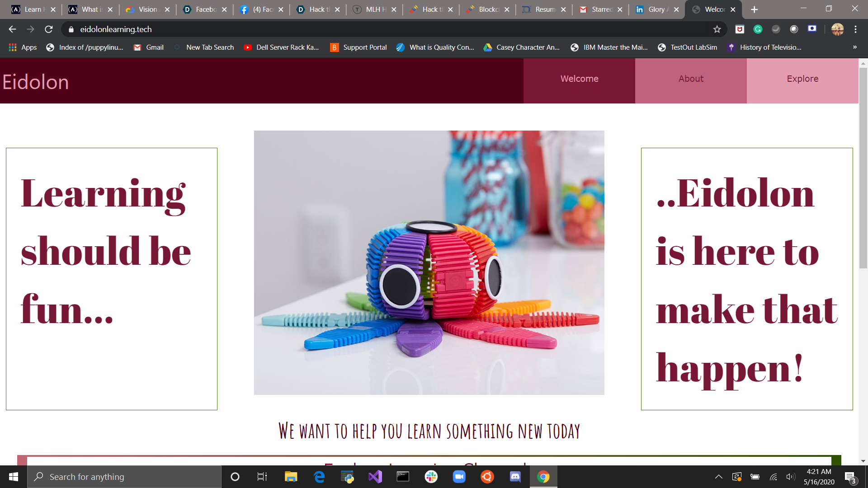Viewport: 868px width, 488px height.
Task: Open the Chrome three-dot menu
Action: [855, 29]
